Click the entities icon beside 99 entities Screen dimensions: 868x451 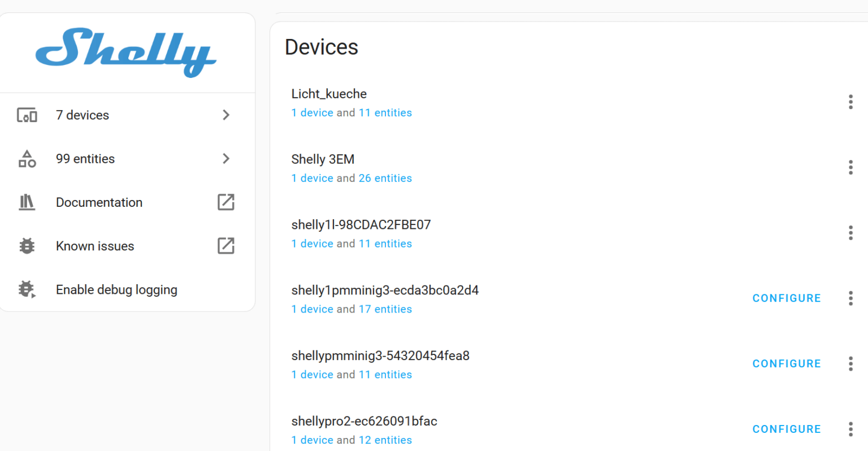pyautogui.click(x=27, y=159)
